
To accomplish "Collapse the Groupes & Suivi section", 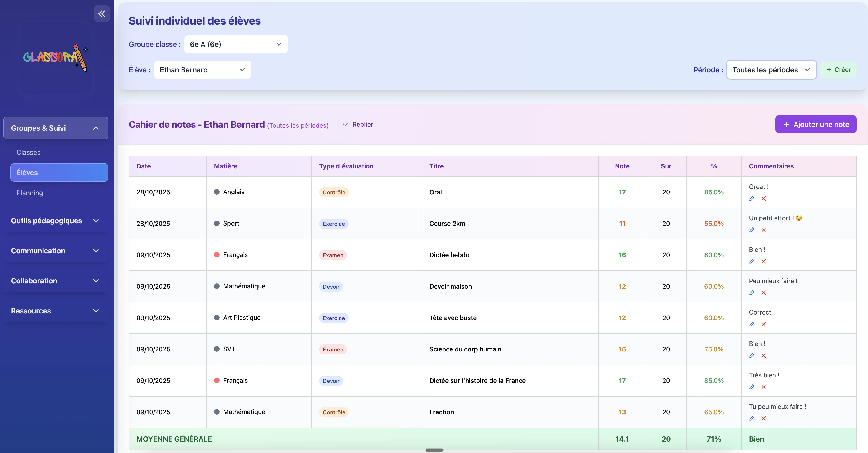I will coord(56,128).
